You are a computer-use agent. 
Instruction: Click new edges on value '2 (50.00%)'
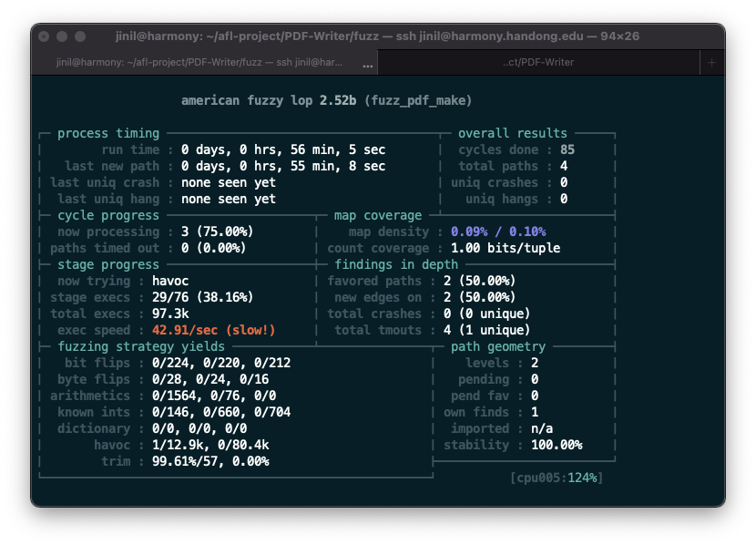coord(480,297)
